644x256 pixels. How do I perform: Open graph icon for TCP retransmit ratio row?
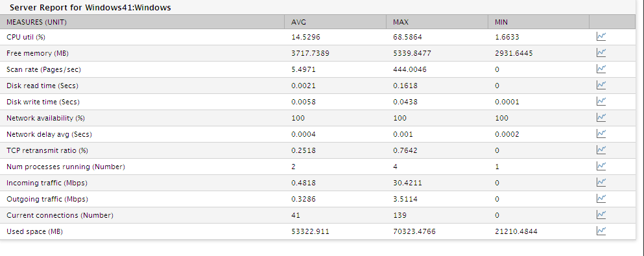coord(601,150)
